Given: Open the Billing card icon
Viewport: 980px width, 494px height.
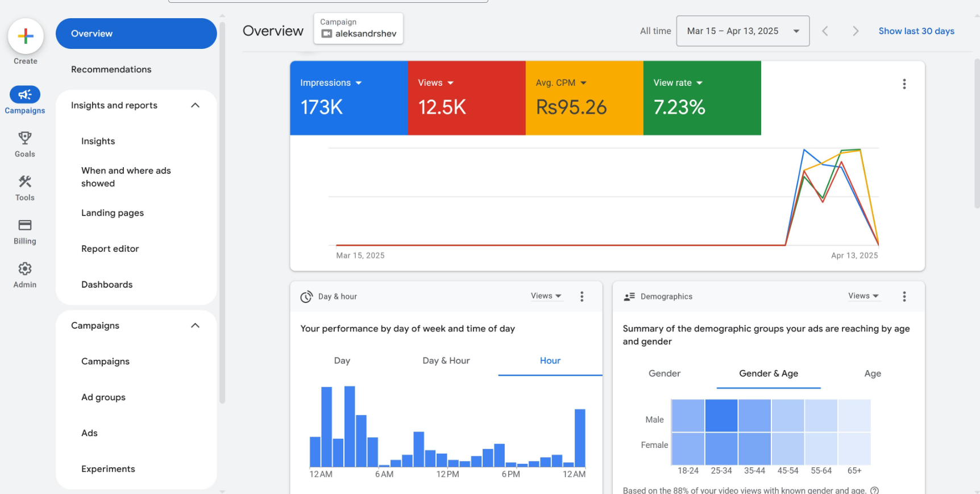Looking at the screenshot, I should click(25, 225).
